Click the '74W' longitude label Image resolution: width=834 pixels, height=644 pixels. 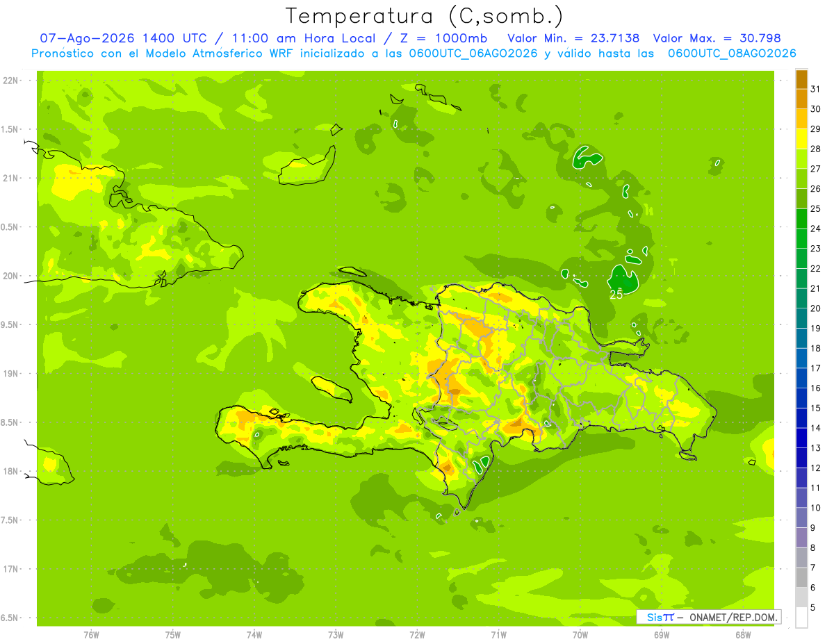254,634
